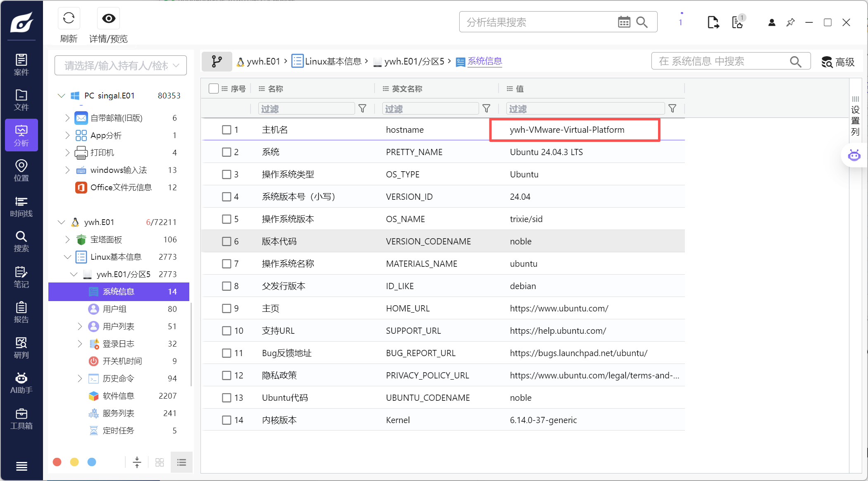Open the 请选择/输入持有人 dropdown
The height and width of the screenshot is (481, 868).
pos(121,65)
